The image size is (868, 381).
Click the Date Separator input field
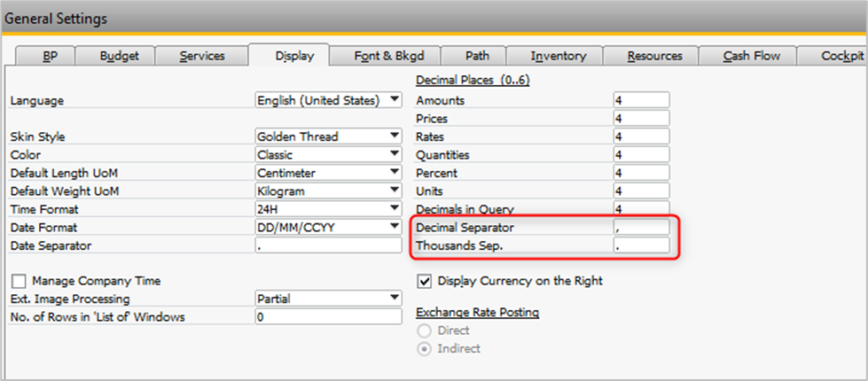(327, 245)
